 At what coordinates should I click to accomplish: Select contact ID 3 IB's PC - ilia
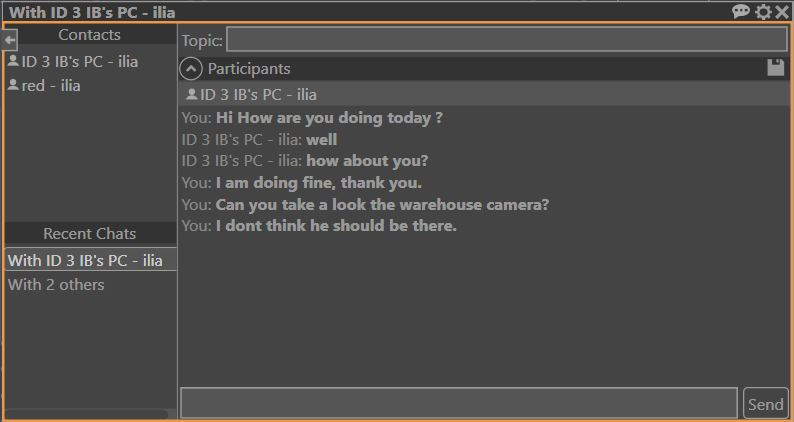[79, 61]
